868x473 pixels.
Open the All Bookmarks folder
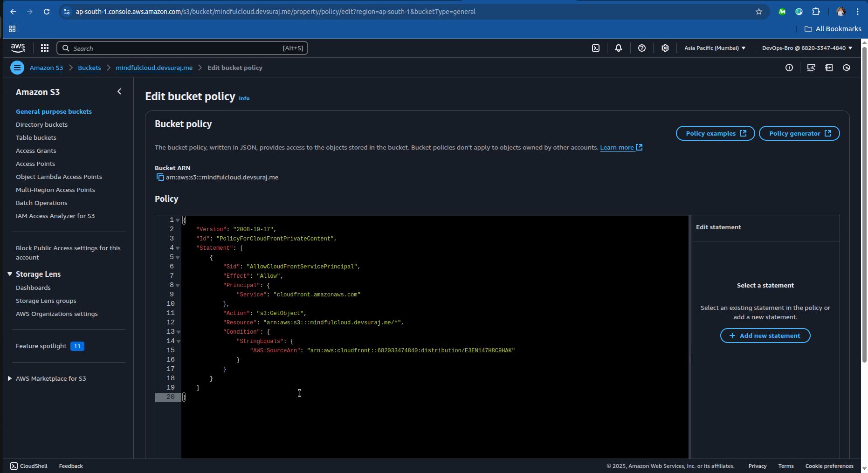point(833,29)
